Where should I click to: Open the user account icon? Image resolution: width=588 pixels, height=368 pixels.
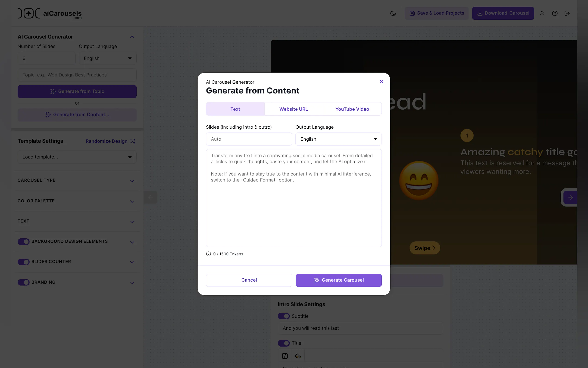542,13
